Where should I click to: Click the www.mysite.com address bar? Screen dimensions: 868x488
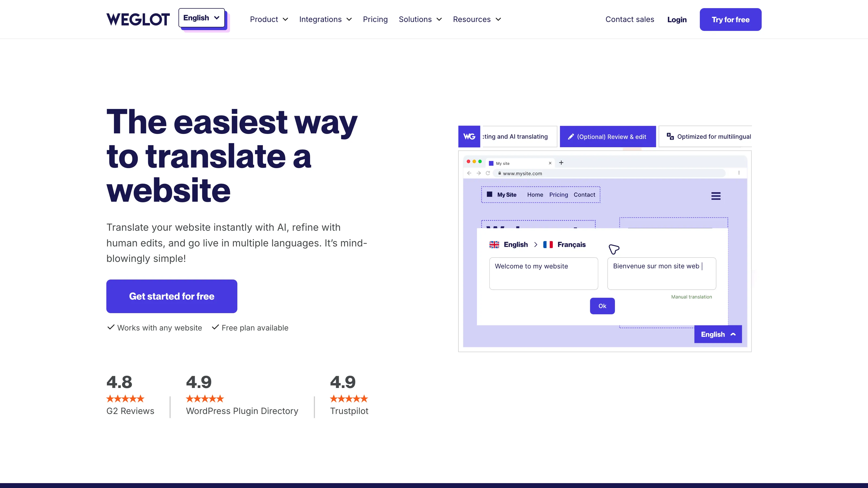609,173
